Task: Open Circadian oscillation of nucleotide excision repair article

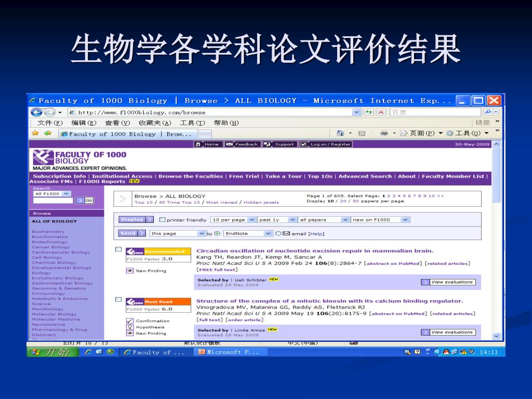Action: [x=315, y=251]
